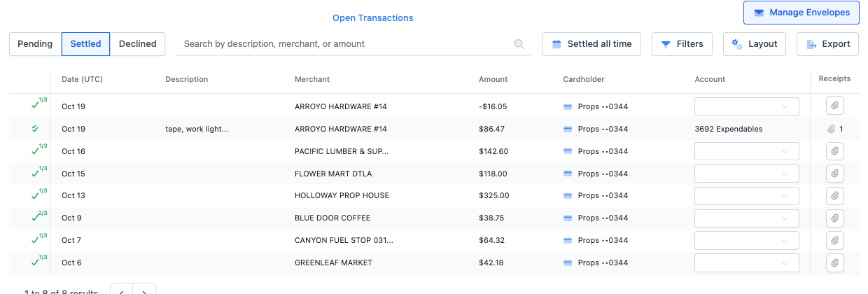Click the Receipts column header
The height and width of the screenshot is (294, 868).
834,79
